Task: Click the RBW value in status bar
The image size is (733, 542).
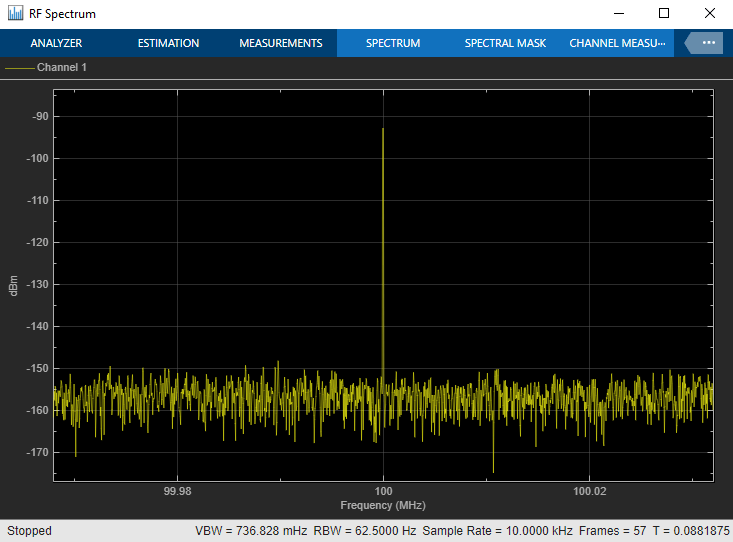Action: (365, 531)
